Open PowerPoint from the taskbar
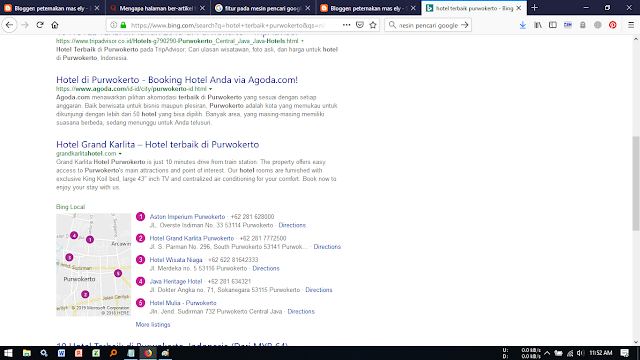Viewport: 640px width, 360px height. 79,353
